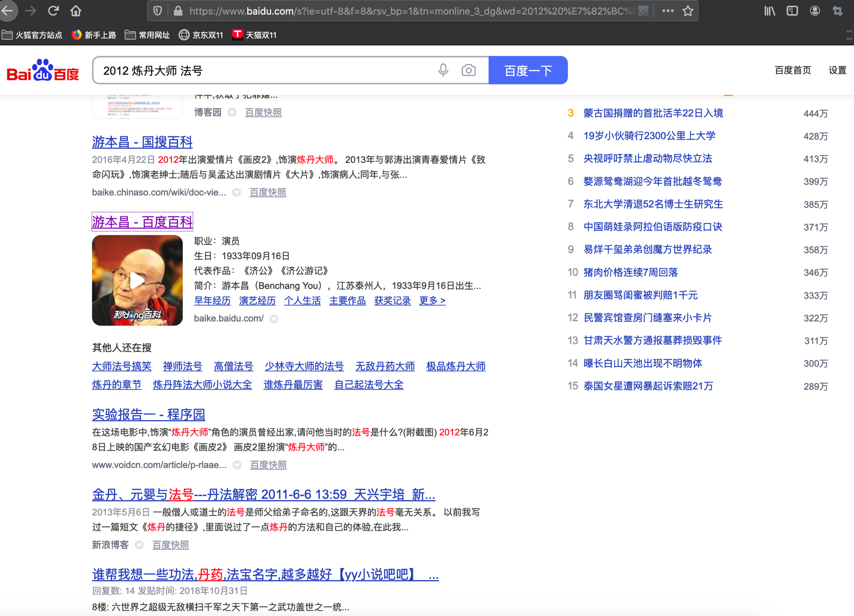This screenshot has width=854, height=616.
Task: Click the 百度一下 search button
Action: [x=528, y=70]
